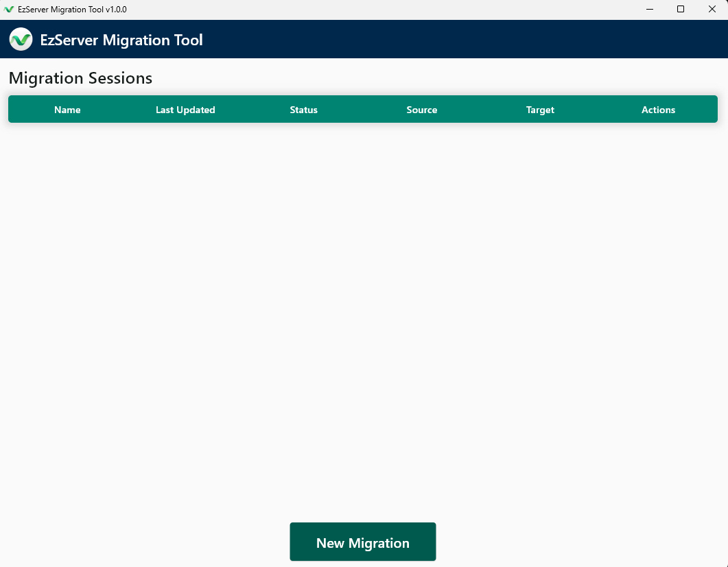
Task: Click the Status column header
Action: (x=304, y=110)
